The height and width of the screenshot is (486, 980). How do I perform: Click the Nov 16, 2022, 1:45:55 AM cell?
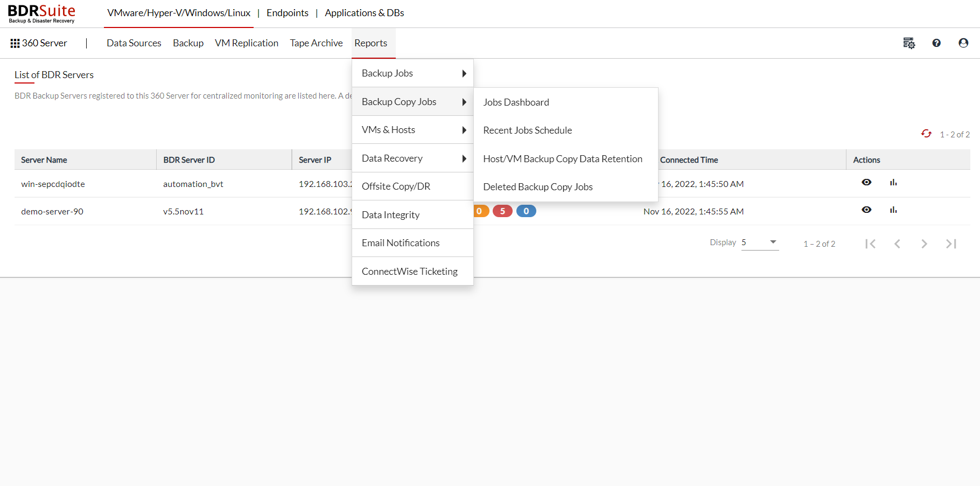[x=694, y=212]
